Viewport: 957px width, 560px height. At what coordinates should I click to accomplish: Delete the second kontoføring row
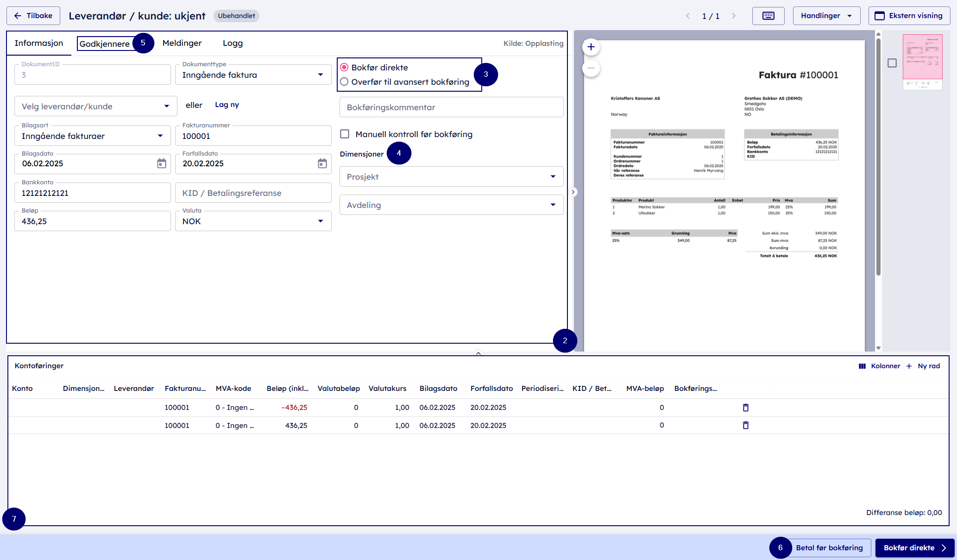(745, 425)
